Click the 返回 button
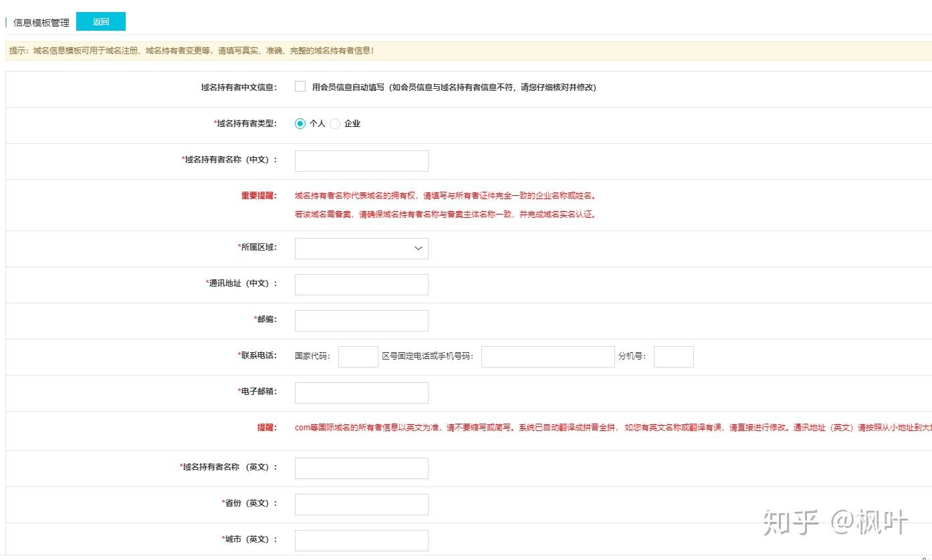Screen dimensions: 932x560 [100, 22]
